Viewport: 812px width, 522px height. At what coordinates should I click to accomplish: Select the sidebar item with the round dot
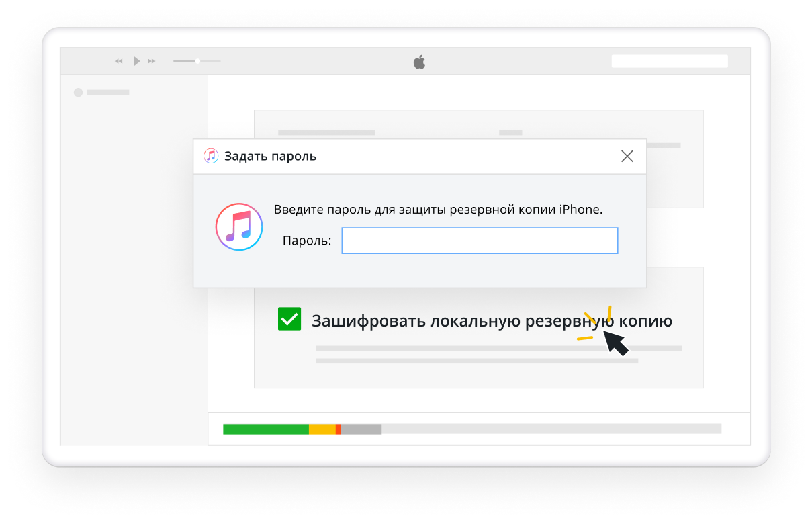click(101, 93)
